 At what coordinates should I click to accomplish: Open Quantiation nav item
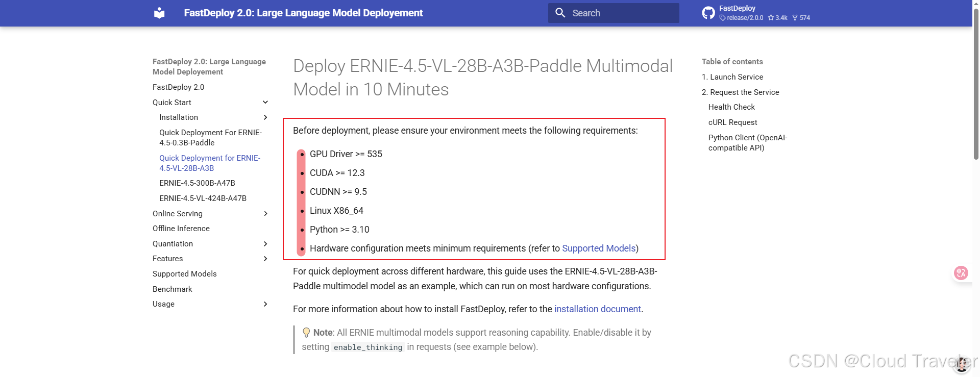click(x=173, y=244)
